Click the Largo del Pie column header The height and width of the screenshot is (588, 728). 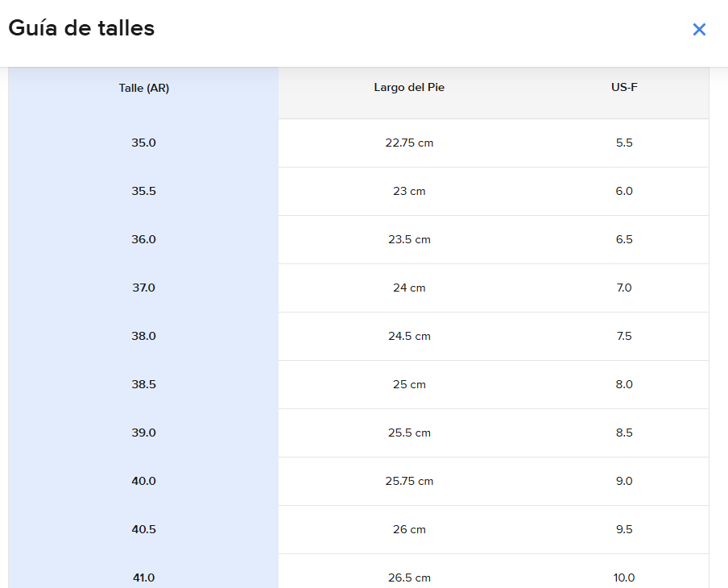(x=409, y=88)
